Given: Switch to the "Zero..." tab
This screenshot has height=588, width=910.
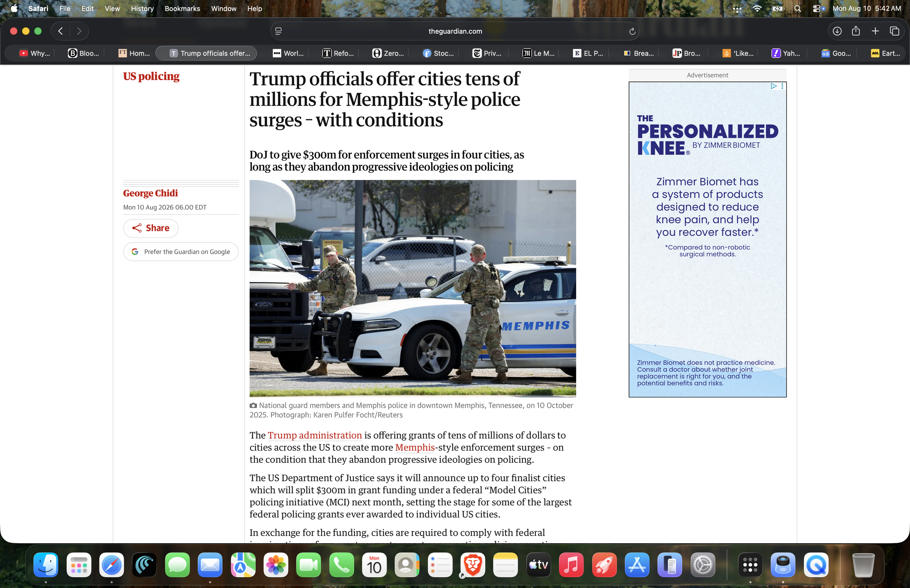Looking at the screenshot, I should [388, 53].
